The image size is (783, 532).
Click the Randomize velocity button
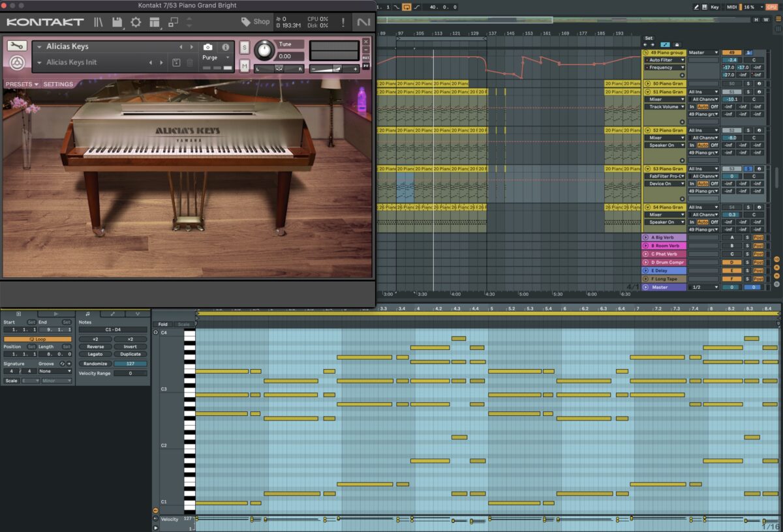(95, 364)
